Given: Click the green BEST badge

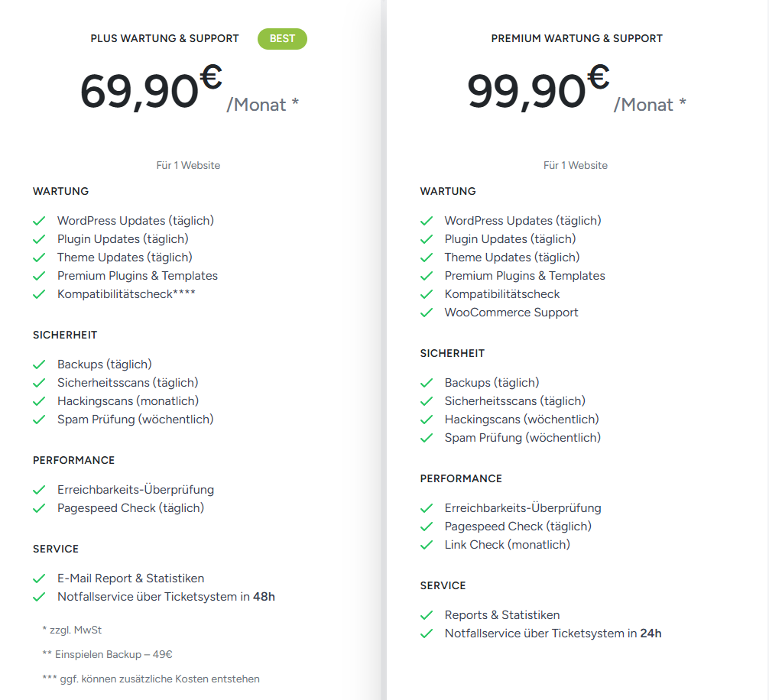Looking at the screenshot, I should pos(282,38).
